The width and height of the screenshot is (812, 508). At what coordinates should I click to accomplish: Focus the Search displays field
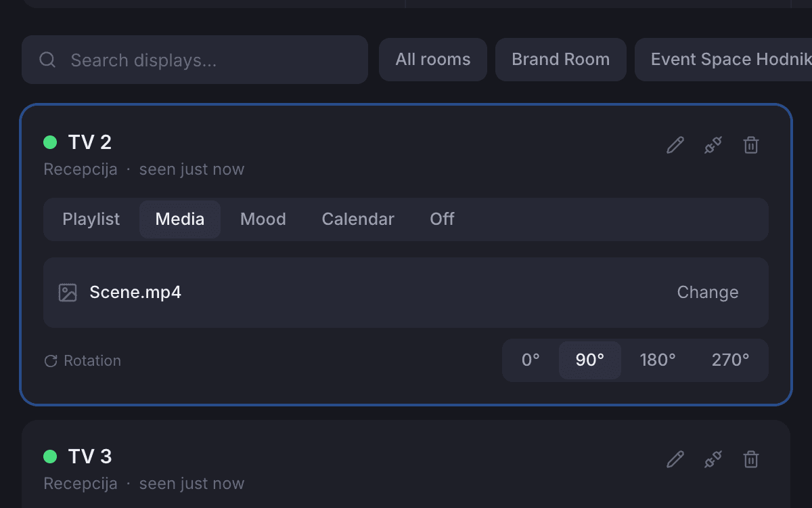pos(195,60)
